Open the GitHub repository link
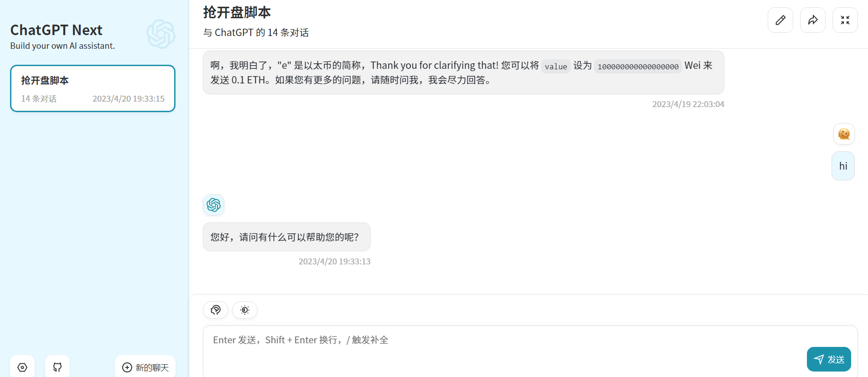Viewport: 868px width, 377px height. [57, 367]
